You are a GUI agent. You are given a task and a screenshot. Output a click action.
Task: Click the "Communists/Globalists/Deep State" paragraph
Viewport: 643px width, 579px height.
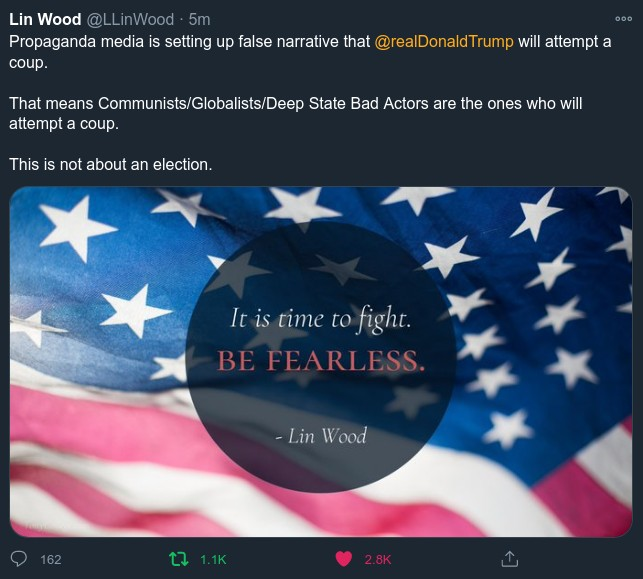pos(296,114)
